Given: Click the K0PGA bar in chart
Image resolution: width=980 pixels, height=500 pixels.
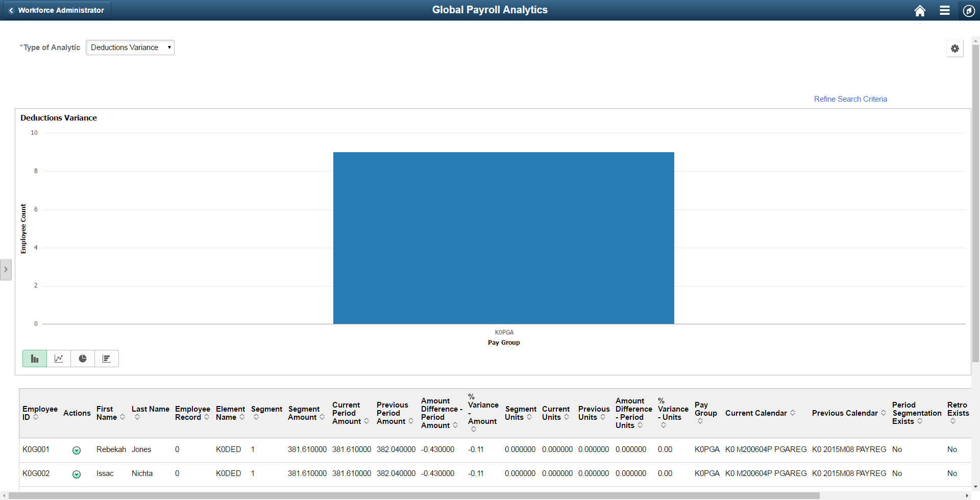Looking at the screenshot, I should click(x=504, y=238).
